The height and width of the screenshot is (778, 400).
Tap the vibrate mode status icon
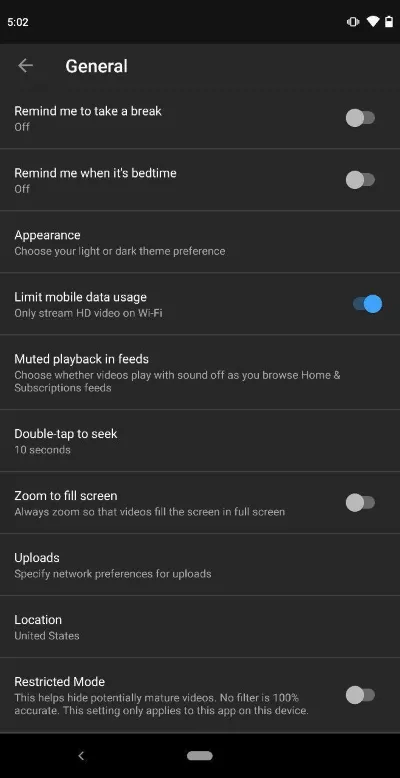[353, 22]
